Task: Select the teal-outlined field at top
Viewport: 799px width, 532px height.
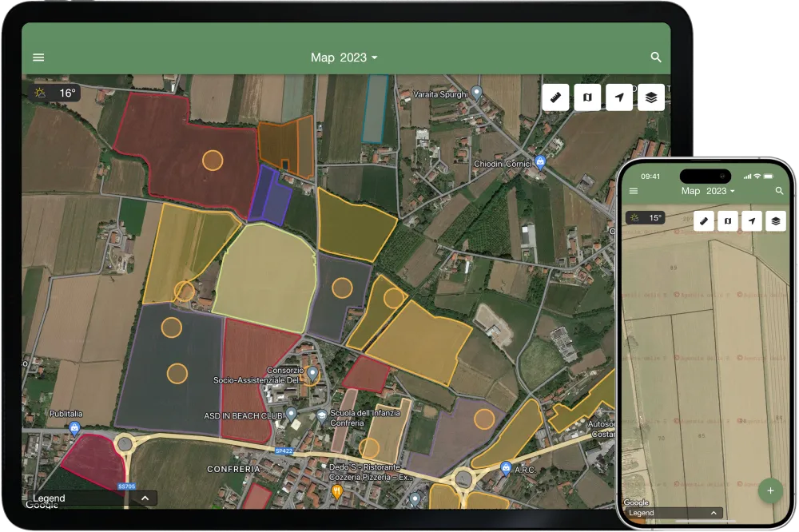Action: (376, 109)
